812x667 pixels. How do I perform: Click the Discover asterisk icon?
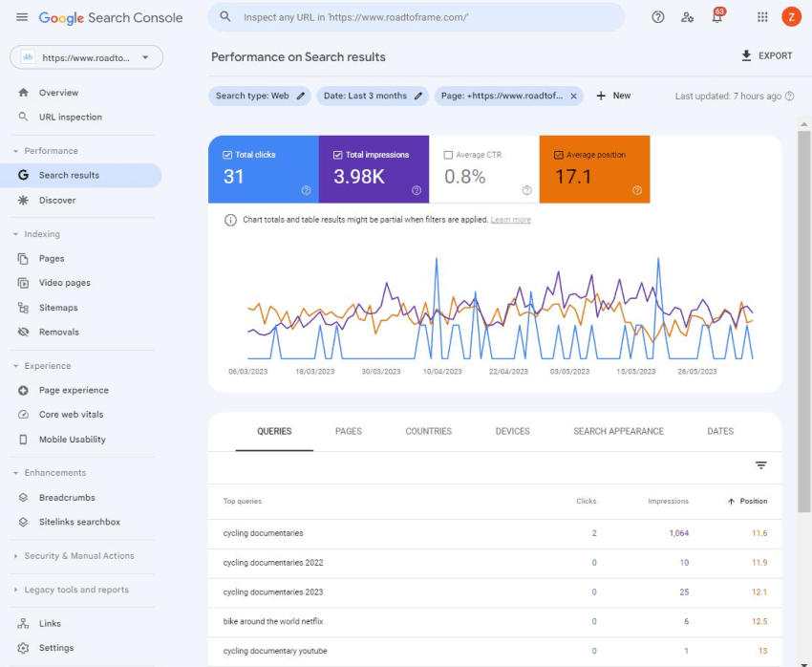[x=23, y=201]
